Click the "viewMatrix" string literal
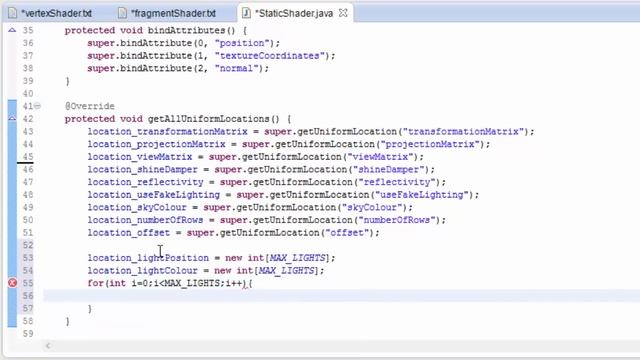 pos(380,157)
